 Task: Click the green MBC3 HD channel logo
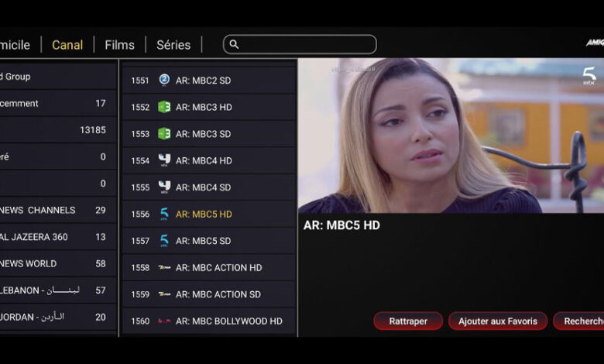[164, 107]
